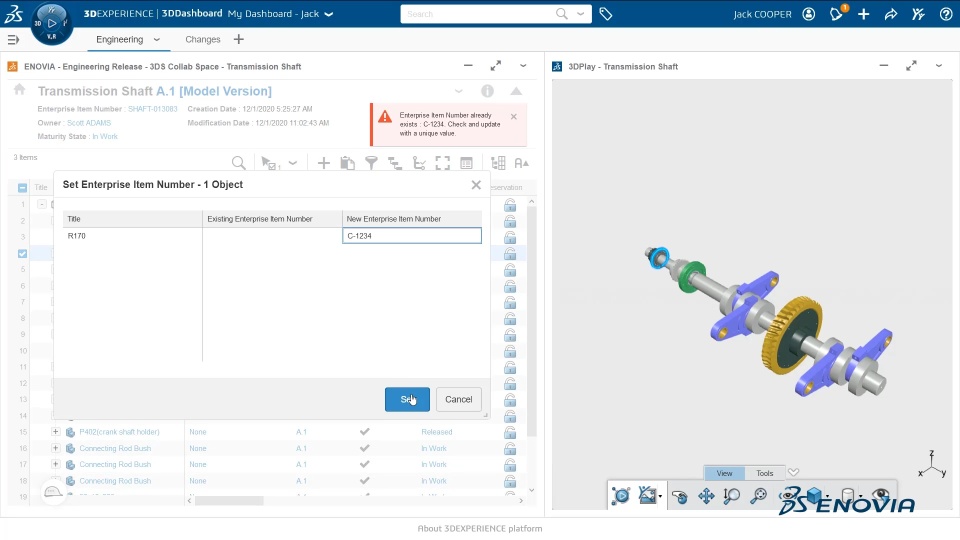Image resolution: width=960 pixels, height=540 pixels.
Task: Select the pan arrows tool in 3DPlay
Action: click(x=706, y=495)
